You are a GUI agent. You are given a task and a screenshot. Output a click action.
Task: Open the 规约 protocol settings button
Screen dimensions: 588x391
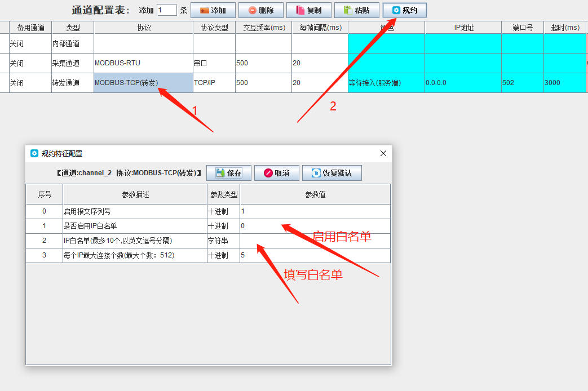point(404,10)
